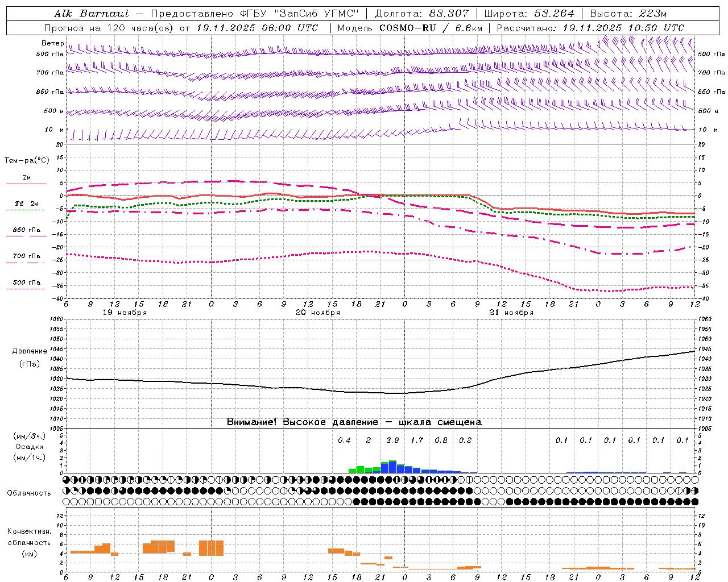Click the tallest blue precipitation bar
728x582 pixels.
[x=392, y=467]
